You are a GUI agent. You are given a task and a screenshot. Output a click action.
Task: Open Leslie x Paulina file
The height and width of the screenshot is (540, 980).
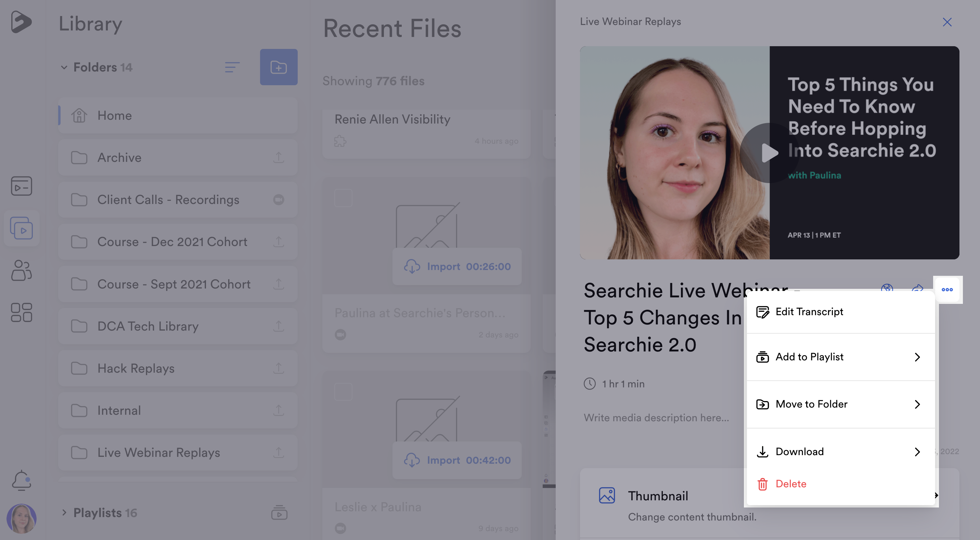coord(378,507)
